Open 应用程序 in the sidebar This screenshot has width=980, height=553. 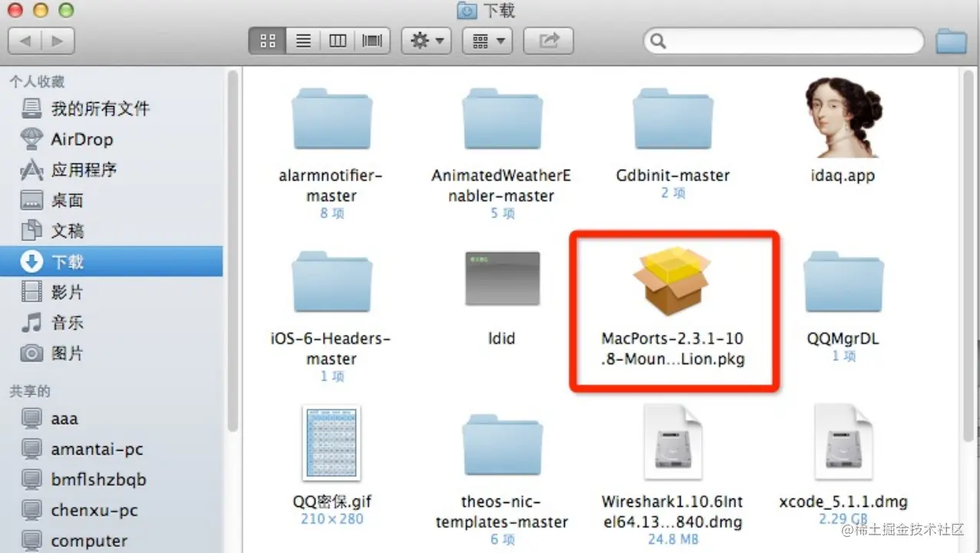(x=111, y=170)
